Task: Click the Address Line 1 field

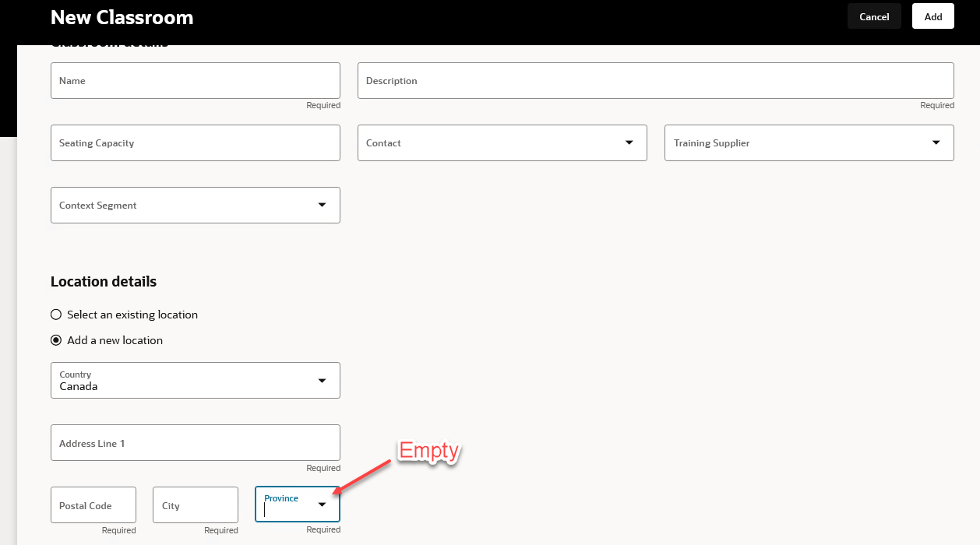Action: (x=195, y=442)
